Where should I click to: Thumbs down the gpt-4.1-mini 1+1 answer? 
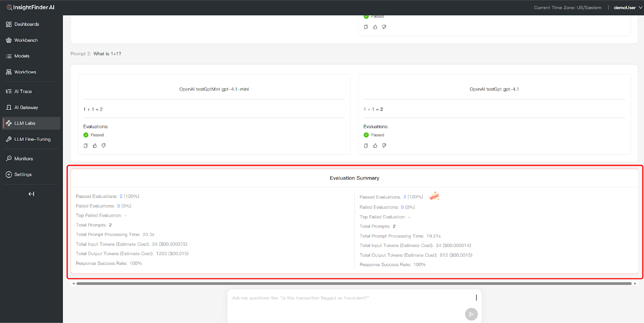pyautogui.click(x=104, y=146)
